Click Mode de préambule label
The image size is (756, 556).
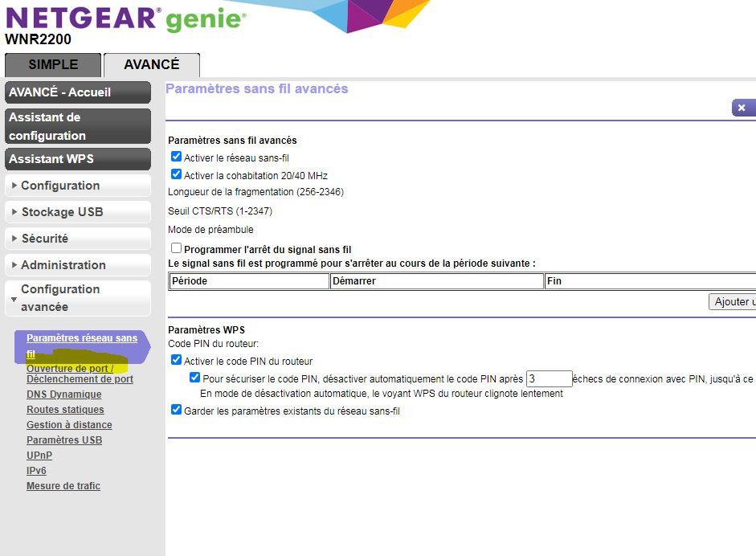click(210, 230)
